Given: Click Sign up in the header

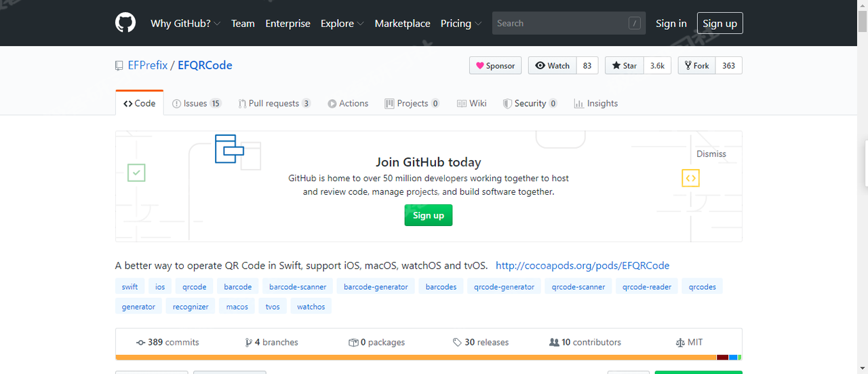Looking at the screenshot, I should pyautogui.click(x=719, y=23).
